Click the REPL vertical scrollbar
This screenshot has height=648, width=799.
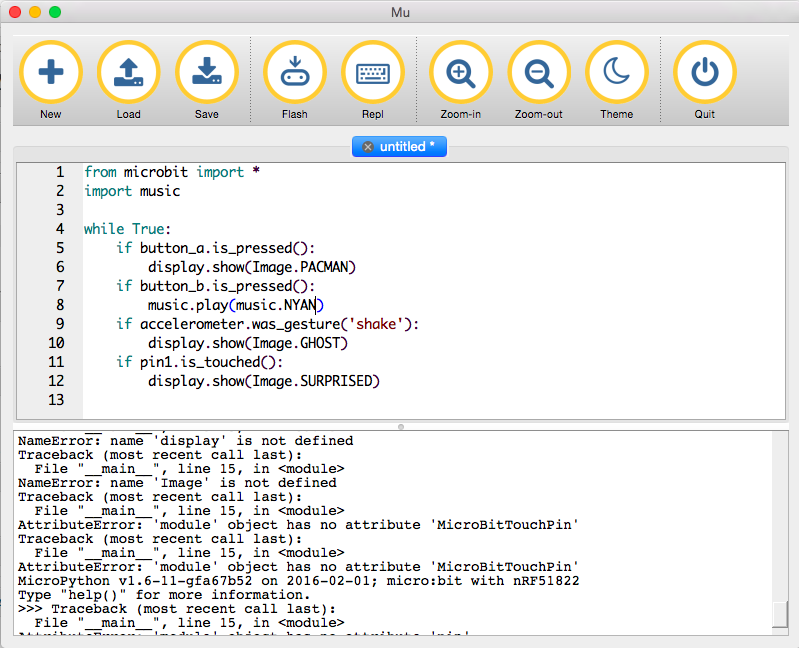(x=780, y=612)
